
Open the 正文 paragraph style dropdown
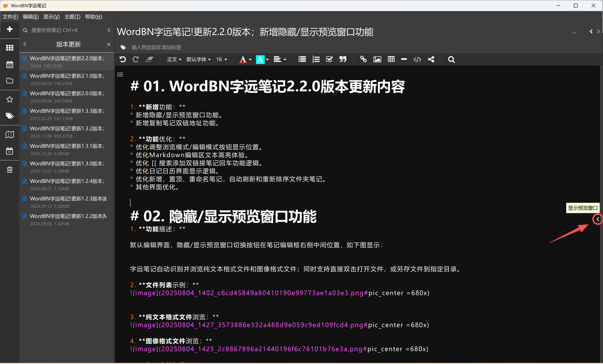click(x=174, y=59)
